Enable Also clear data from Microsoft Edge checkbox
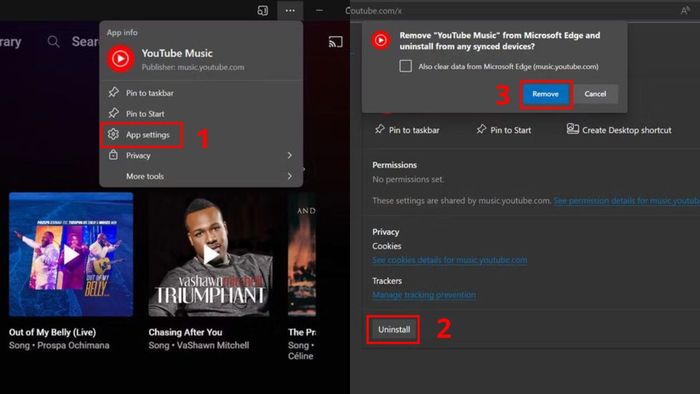Screen dimensions: 700x394 click(405, 66)
